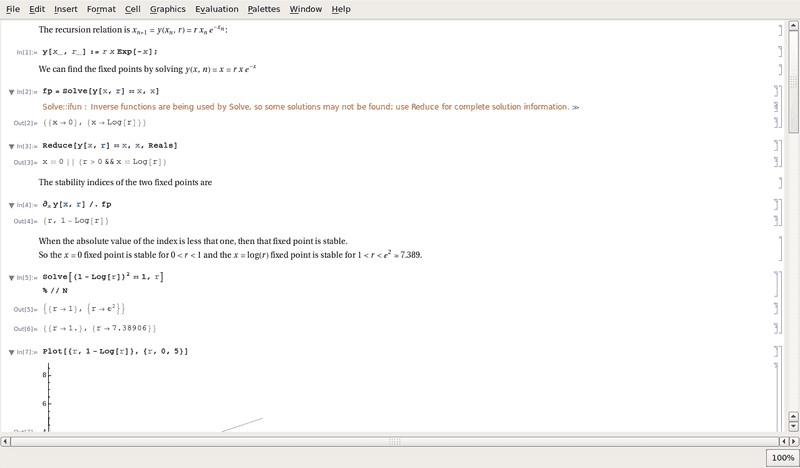The height and width of the screenshot is (468, 800).
Task: Open the Insert menu
Action: pyautogui.click(x=66, y=9)
